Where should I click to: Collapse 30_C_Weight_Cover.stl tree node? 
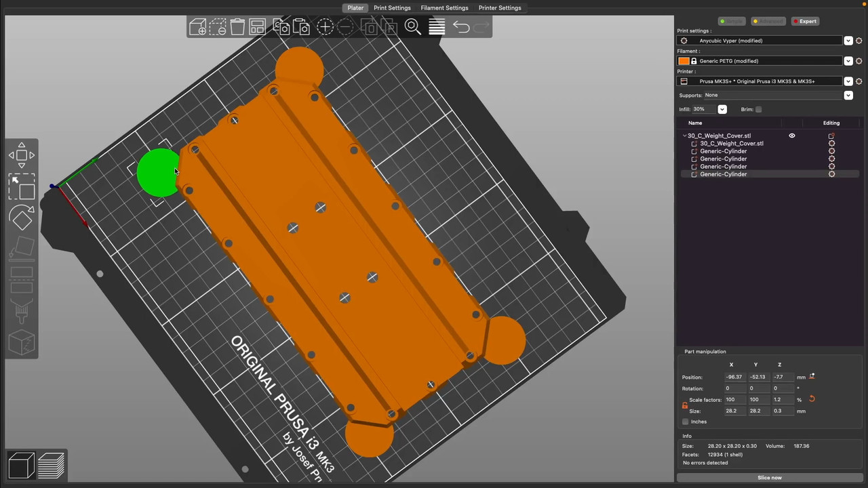[684, 136]
